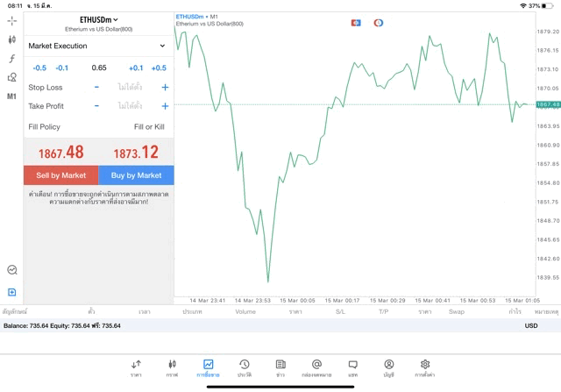Change the M1 timeframe in sidebar
The image size is (561, 392).
pyautogui.click(x=11, y=96)
